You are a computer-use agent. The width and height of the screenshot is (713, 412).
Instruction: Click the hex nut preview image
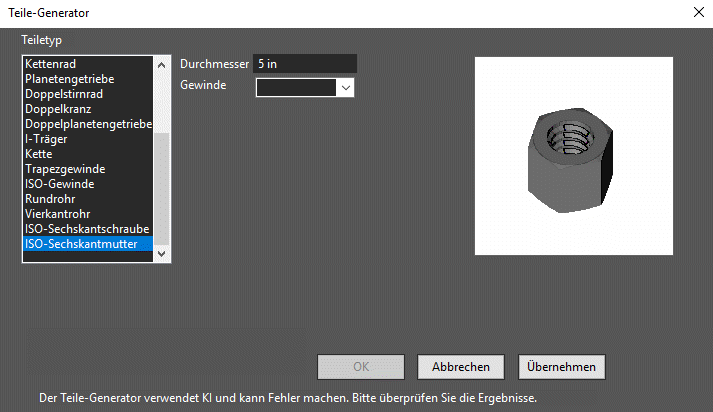pos(574,156)
